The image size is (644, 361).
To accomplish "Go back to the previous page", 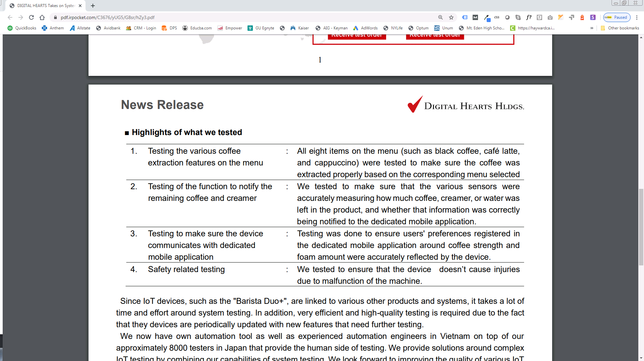I will coord(10,17).
